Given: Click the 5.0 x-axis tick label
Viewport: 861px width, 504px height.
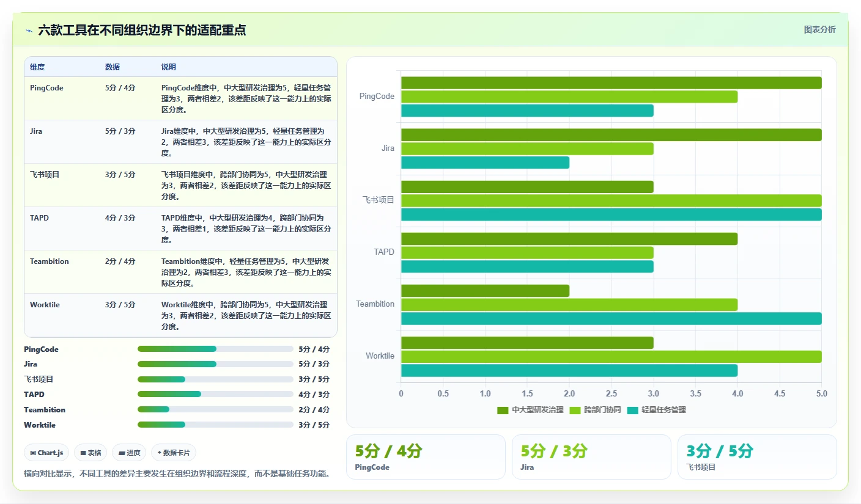Looking at the screenshot, I should (821, 394).
